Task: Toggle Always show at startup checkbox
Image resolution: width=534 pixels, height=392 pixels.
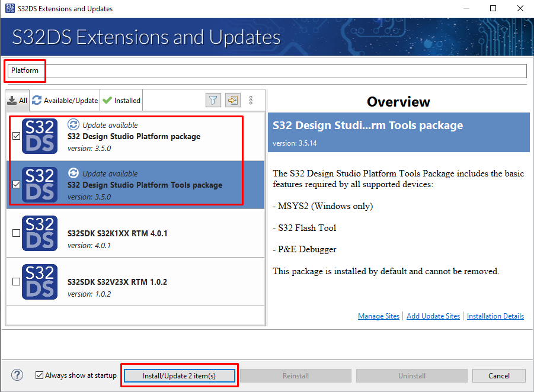Action: point(40,375)
